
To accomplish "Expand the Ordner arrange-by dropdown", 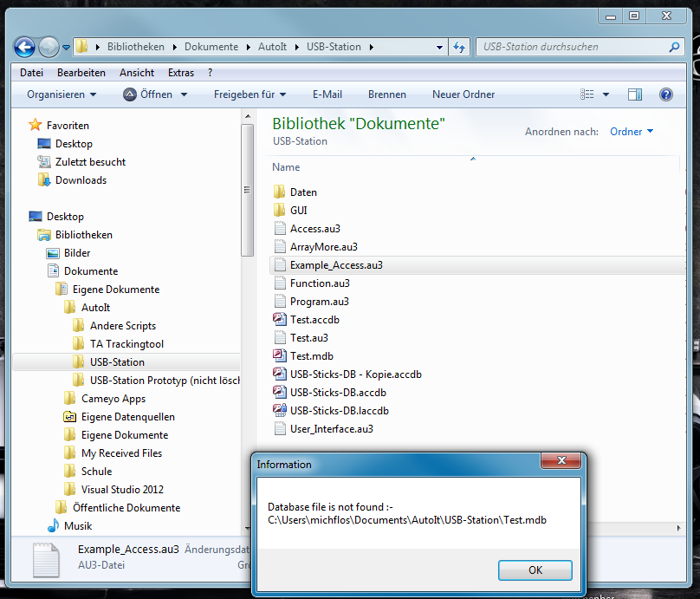I will coord(632,132).
